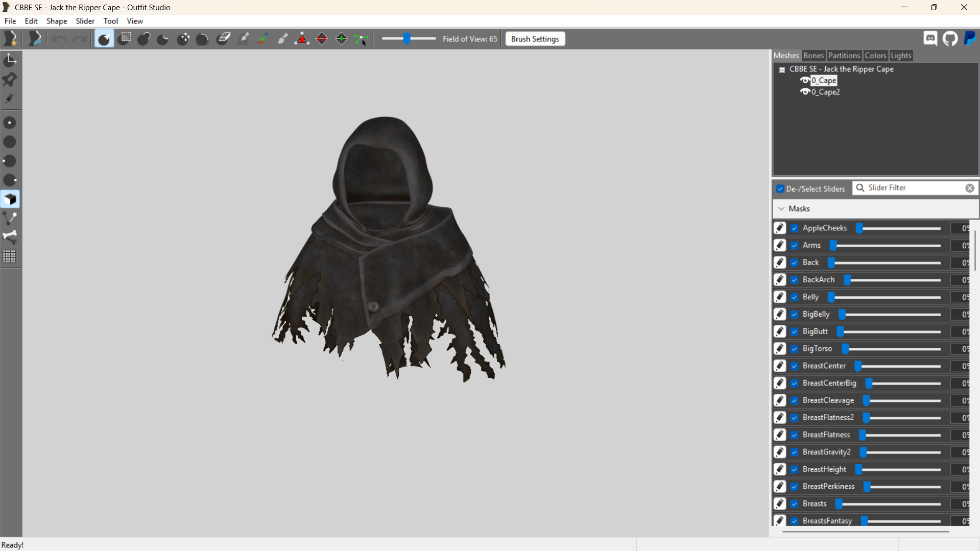Image resolution: width=980 pixels, height=551 pixels.
Task: Select the Move brush tool
Action: coord(183,39)
